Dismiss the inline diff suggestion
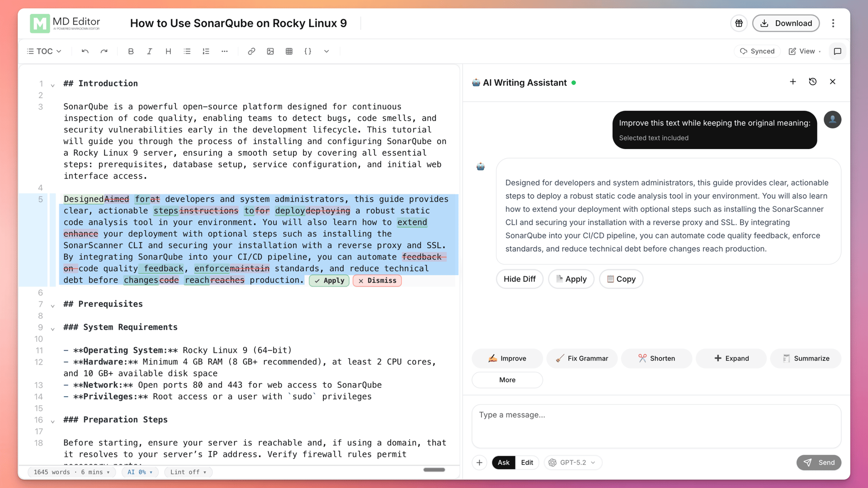Image resolution: width=868 pixels, height=488 pixels. tap(377, 281)
